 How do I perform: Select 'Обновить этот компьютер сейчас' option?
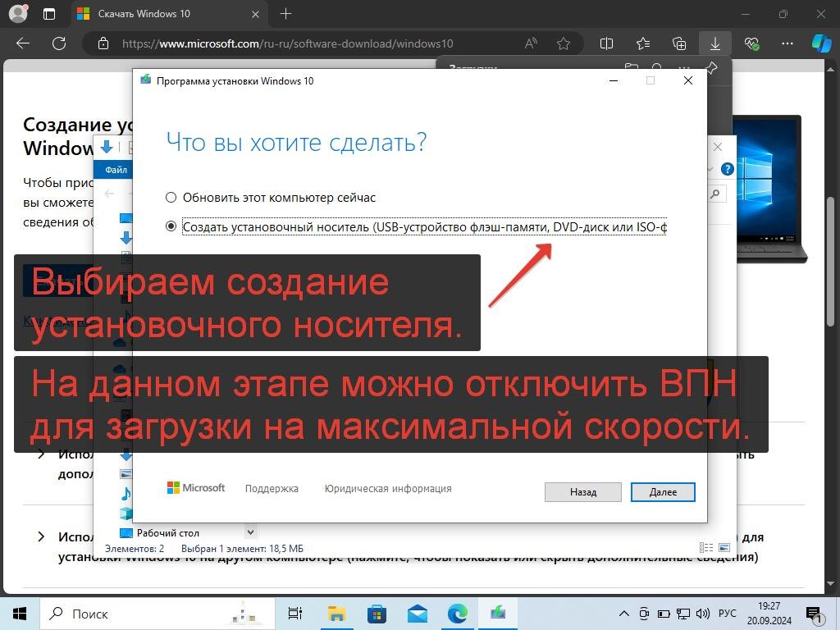(x=271, y=197)
